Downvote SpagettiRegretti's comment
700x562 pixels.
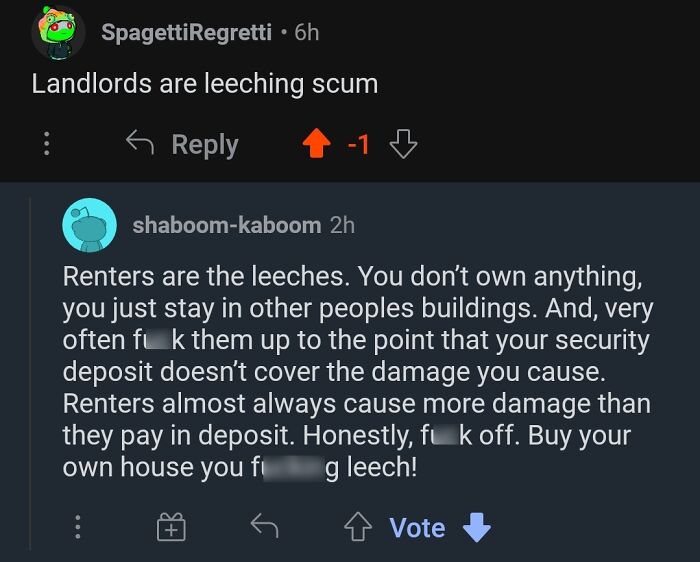point(402,145)
